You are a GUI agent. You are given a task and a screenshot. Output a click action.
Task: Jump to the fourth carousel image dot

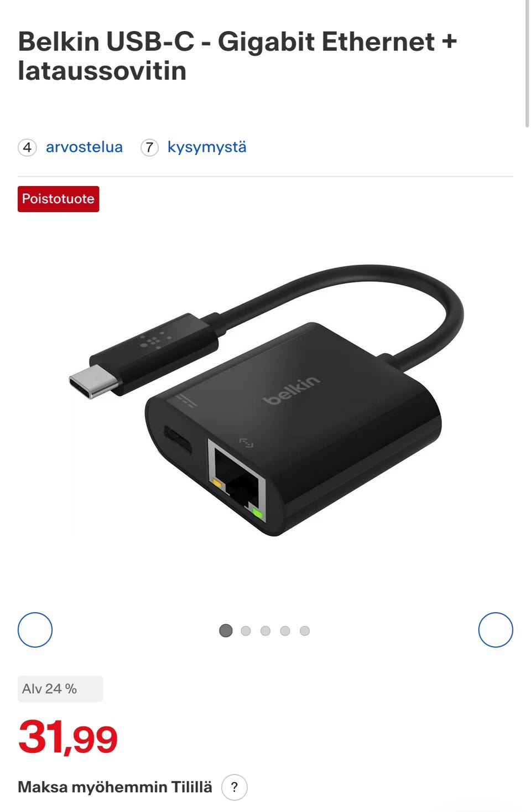coord(285,630)
